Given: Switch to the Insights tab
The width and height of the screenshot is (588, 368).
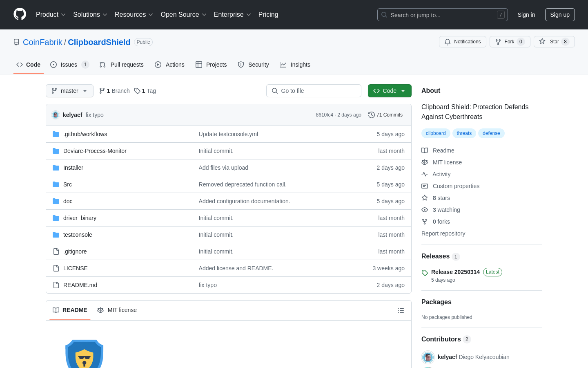Looking at the screenshot, I should 295,65.
